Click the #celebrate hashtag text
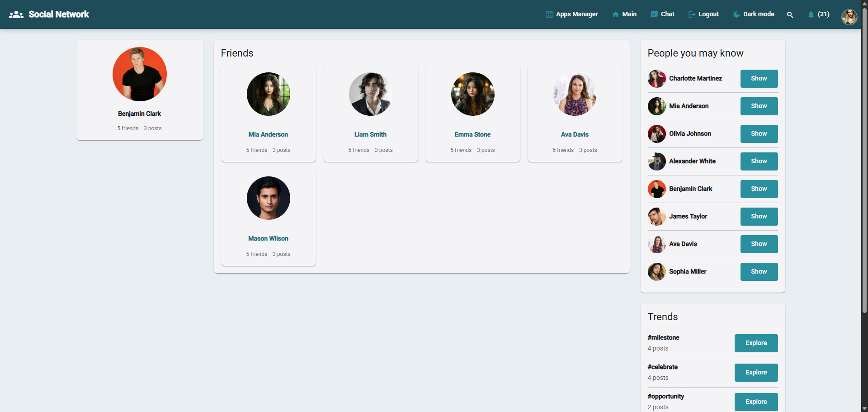This screenshot has width=868, height=412. [663, 367]
